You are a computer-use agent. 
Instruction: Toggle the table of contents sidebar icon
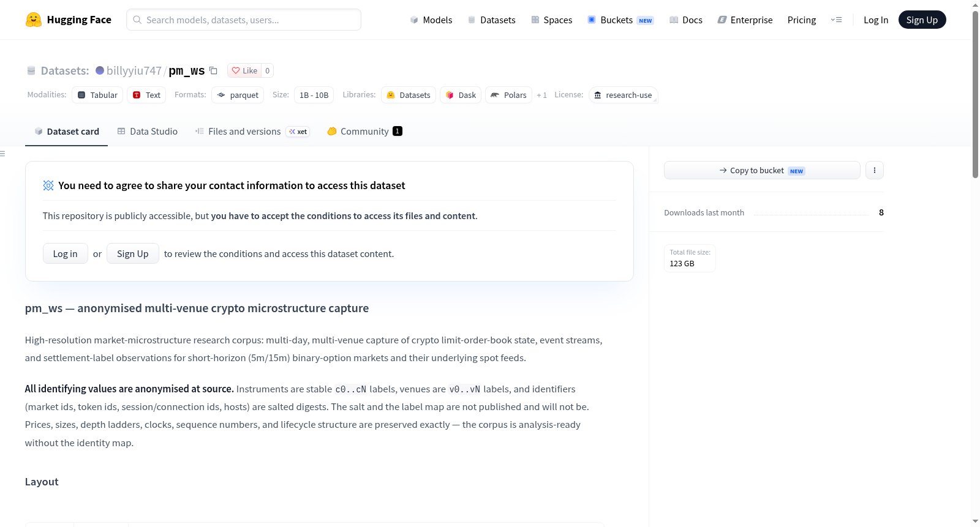(x=3, y=154)
